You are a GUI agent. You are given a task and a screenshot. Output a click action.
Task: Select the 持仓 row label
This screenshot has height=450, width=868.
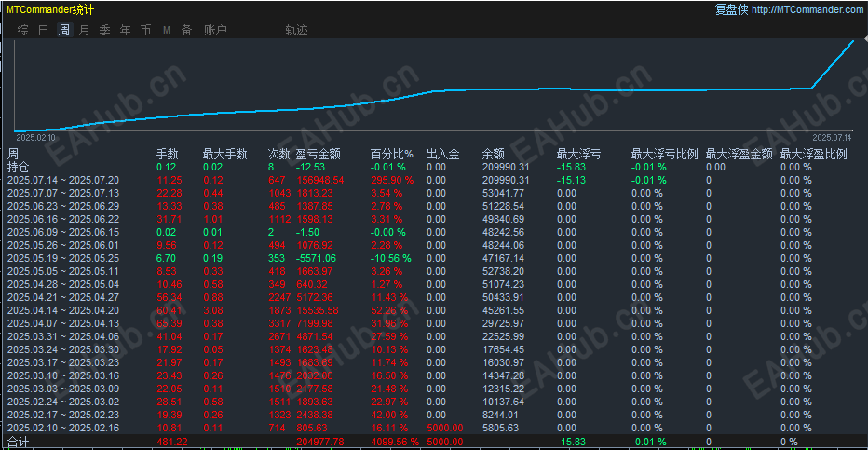tap(19, 167)
